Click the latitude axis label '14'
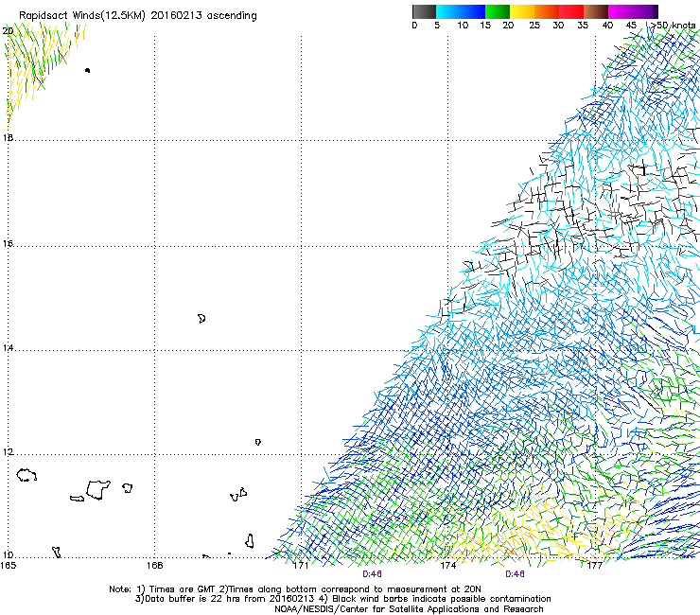Viewport: 700px width, 615px height. pyautogui.click(x=8, y=348)
